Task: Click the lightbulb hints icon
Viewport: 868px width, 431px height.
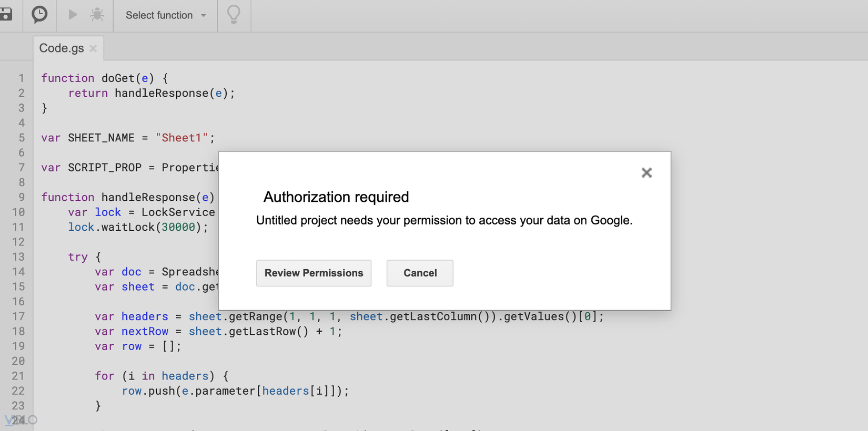Action: pos(234,15)
